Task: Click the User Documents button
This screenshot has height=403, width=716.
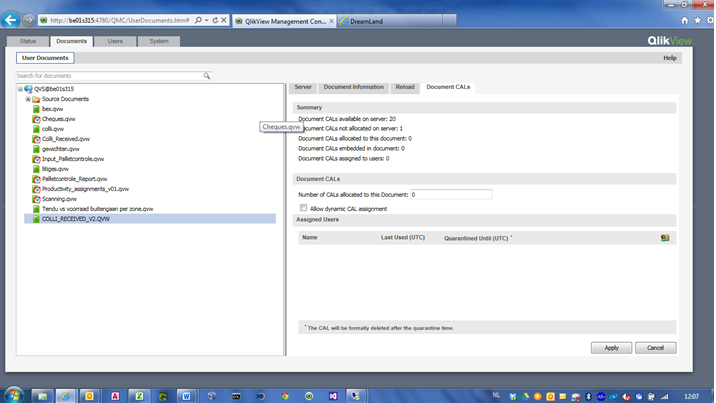Action: [45, 58]
